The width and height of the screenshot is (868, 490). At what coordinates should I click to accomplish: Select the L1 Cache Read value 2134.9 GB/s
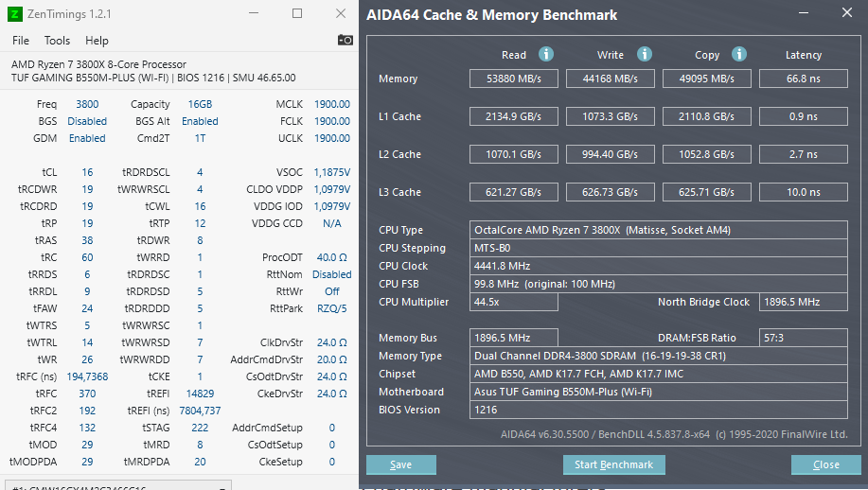point(514,116)
